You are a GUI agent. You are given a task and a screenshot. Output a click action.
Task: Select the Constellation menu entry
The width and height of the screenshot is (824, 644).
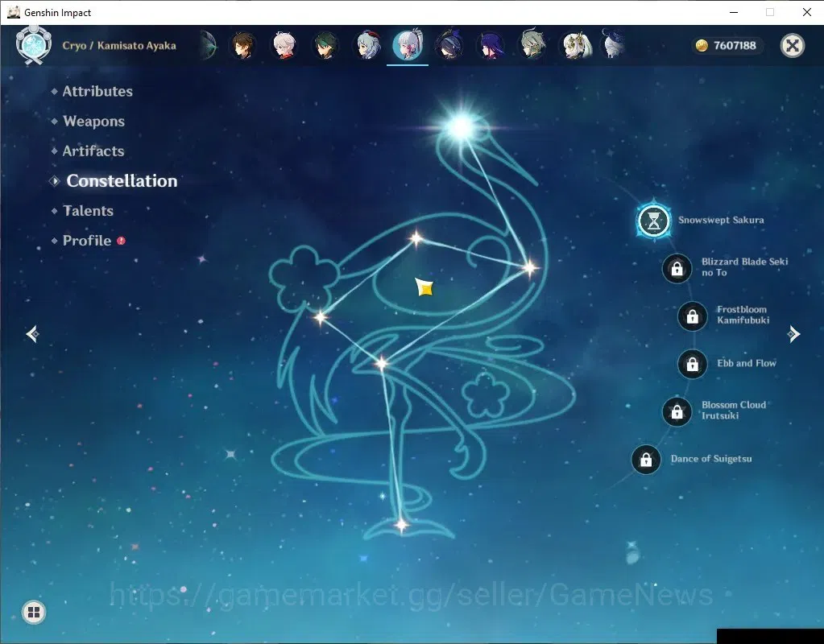click(122, 180)
